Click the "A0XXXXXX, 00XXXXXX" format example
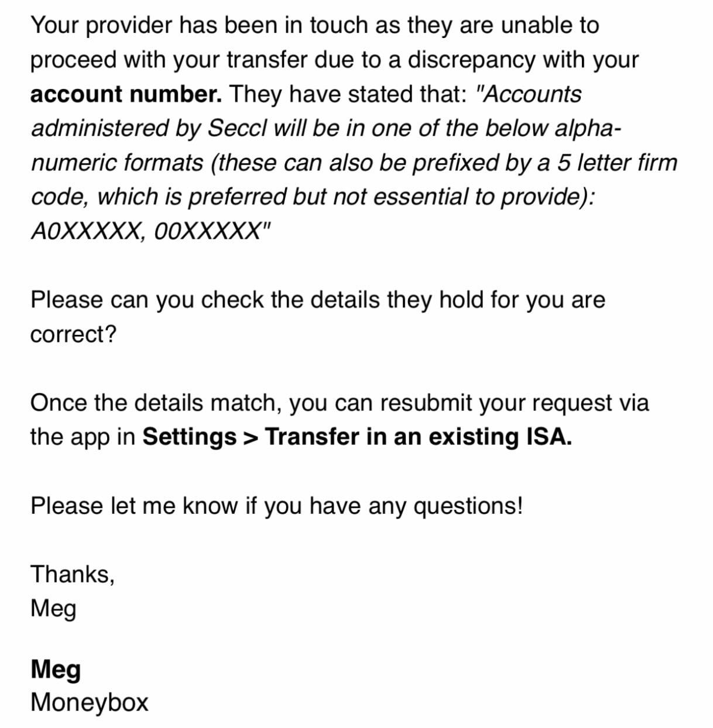The height and width of the screenshot is (728, 713). coord(151,232)
